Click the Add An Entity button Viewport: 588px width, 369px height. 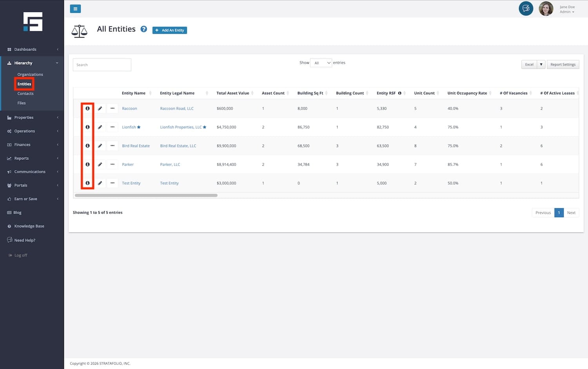(170, 30)
